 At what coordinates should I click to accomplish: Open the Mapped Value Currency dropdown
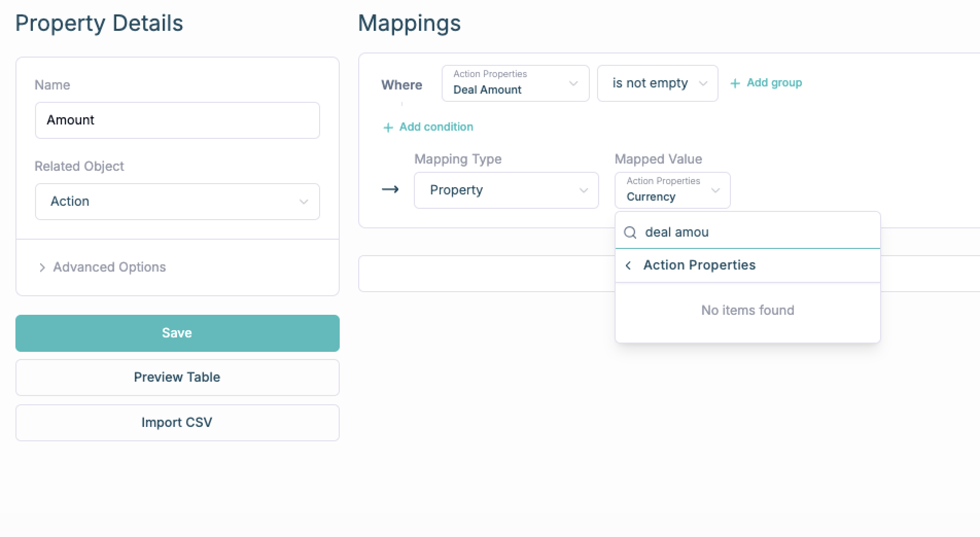(x=672, y=190)
